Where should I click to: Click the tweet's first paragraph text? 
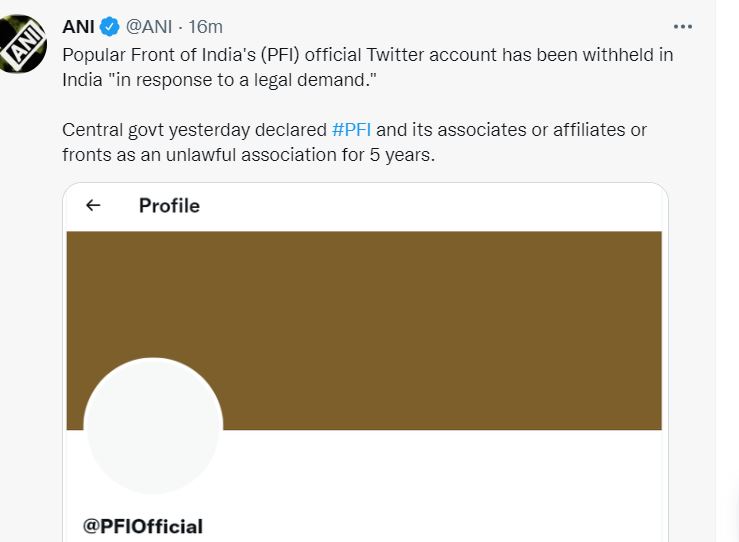coord(367,66)
